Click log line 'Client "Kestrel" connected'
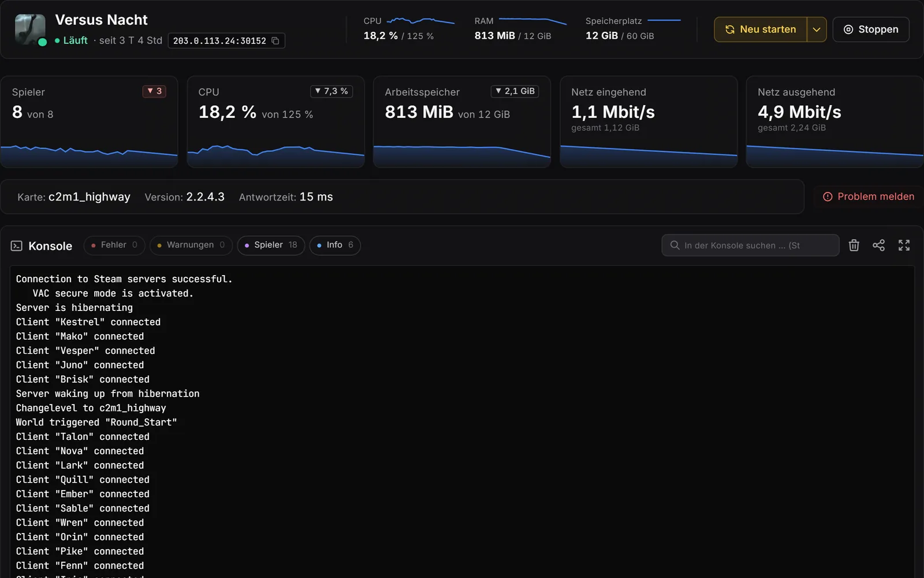 (88, 322)
